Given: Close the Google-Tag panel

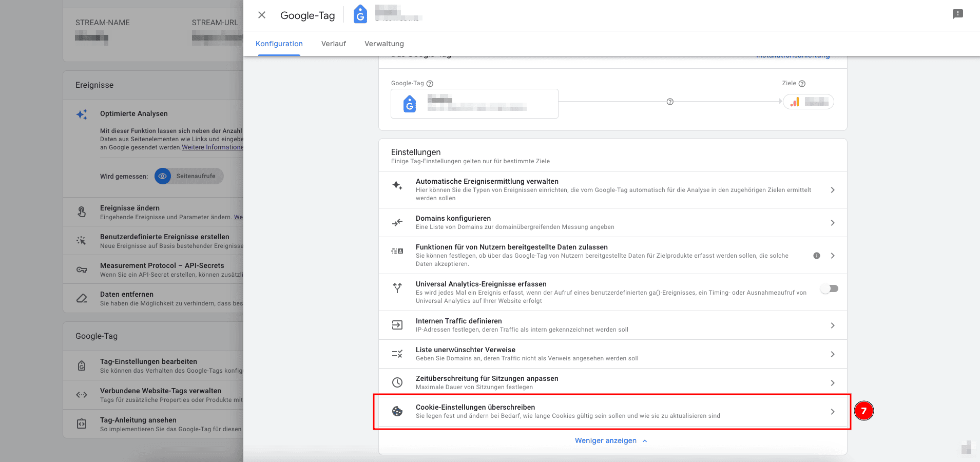Looking at the screenshot, I should pyautogui.click(x=262, y=15).
